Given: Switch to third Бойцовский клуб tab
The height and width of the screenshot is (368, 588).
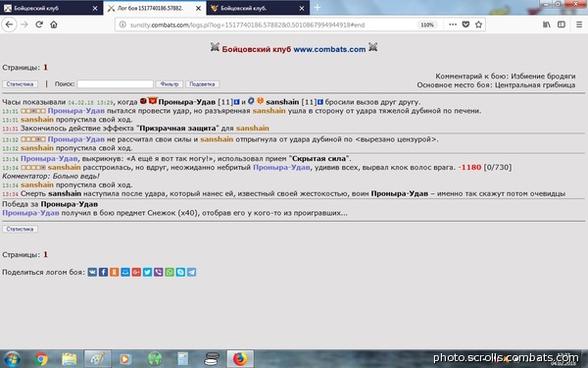Looking at the screenshot, I should pos(258,8).
